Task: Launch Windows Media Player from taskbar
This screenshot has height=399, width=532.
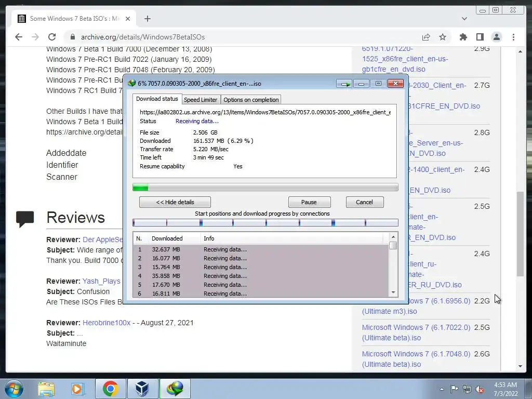Action: tap(77, 389)
